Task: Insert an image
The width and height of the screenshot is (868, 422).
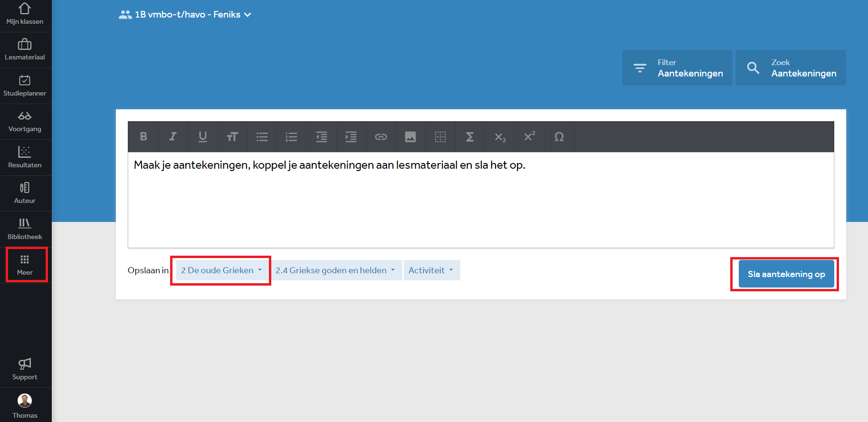Action: coord(410,137)
